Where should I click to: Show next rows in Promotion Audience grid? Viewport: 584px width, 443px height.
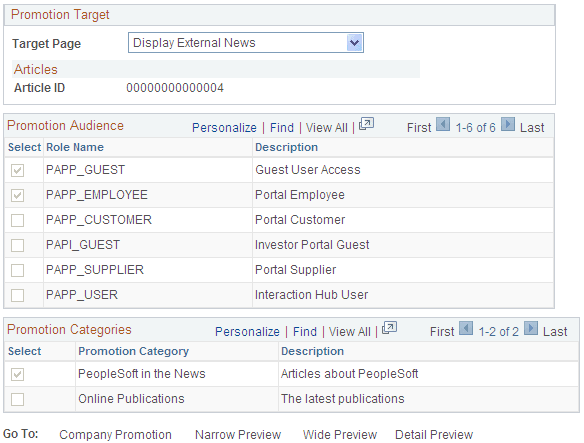click(508, 124)
